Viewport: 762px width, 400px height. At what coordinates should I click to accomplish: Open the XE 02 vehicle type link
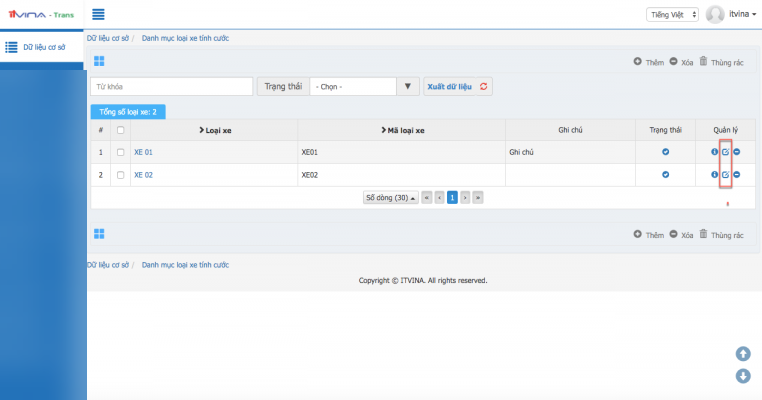[x=143, y=175]
